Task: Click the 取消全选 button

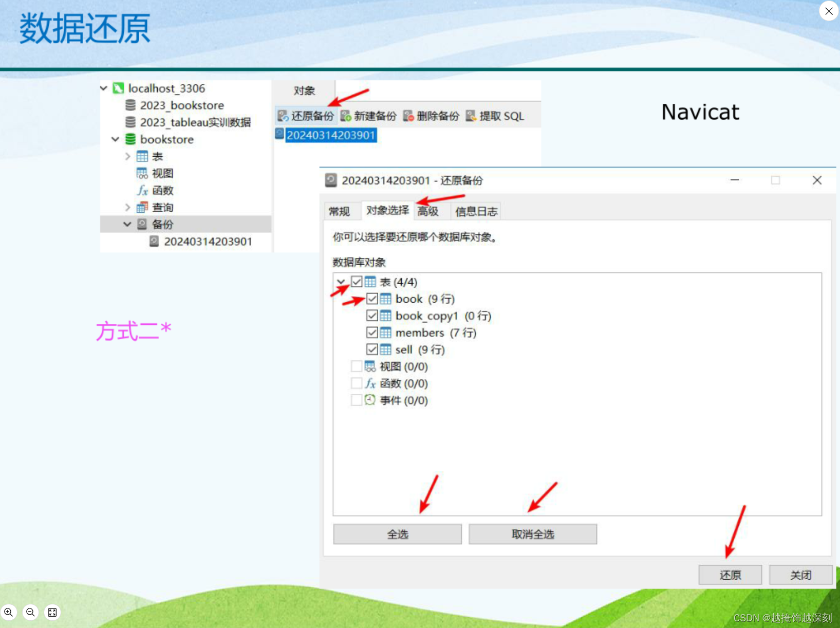Action: pyautogui.click(x=533, y=534)
